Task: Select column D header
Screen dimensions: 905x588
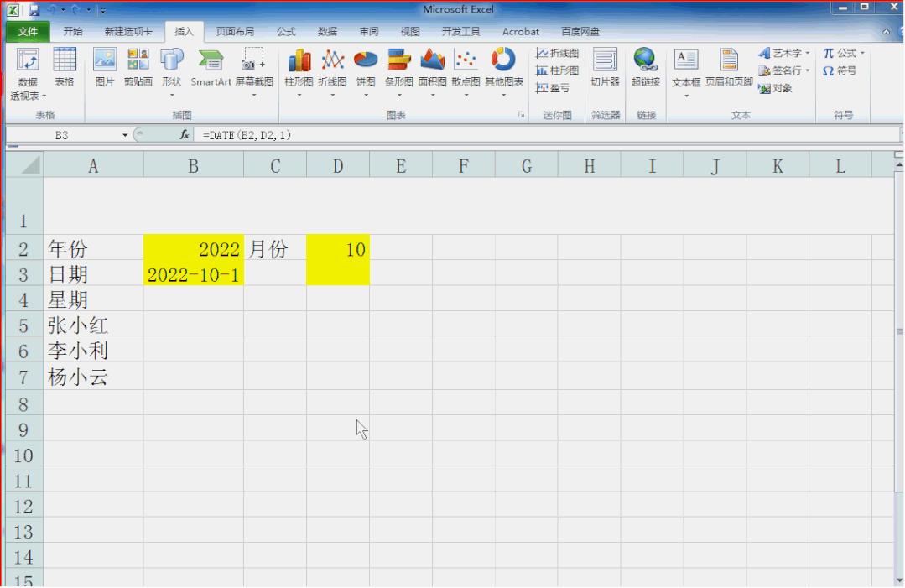Action: tap(338, 166)
